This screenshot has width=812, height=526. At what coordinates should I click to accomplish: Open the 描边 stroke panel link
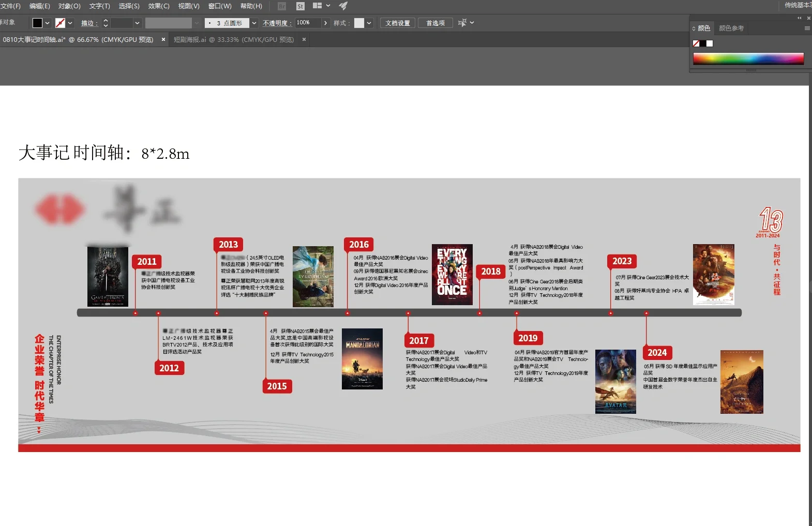[89, 23]
